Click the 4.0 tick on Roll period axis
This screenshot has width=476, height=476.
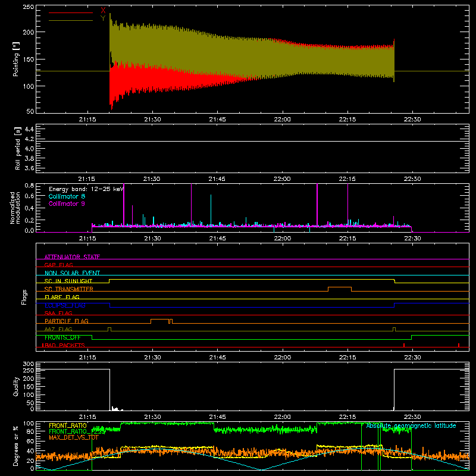[29, 149]
